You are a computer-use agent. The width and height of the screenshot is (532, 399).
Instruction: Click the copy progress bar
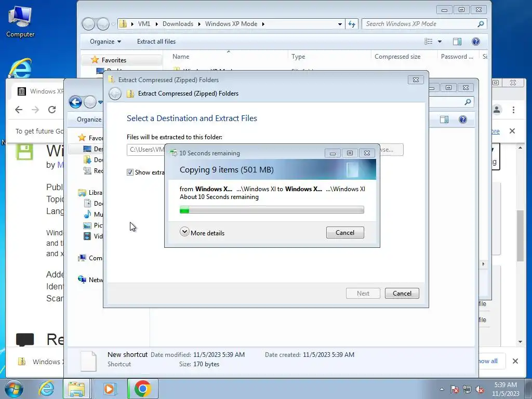(x=272, y=210)
